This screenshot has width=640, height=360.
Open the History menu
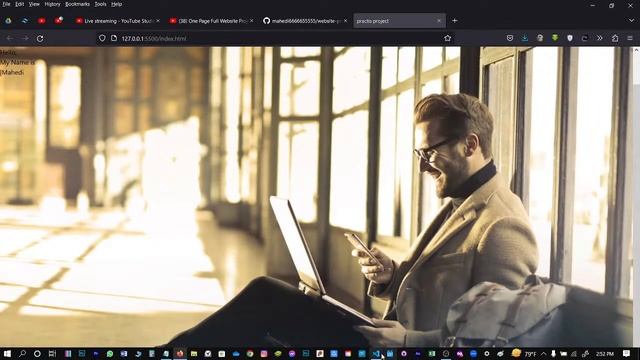click(52, 4)
